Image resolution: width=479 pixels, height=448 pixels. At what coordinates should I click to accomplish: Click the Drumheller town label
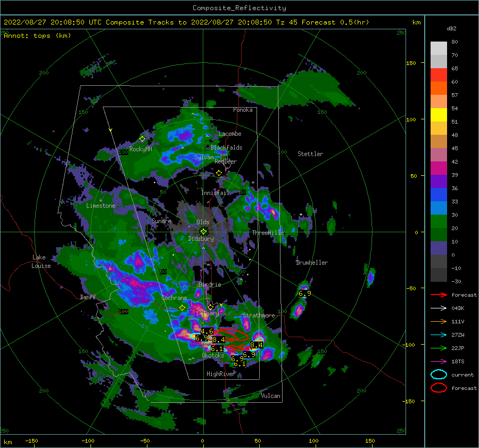[312, 263]
